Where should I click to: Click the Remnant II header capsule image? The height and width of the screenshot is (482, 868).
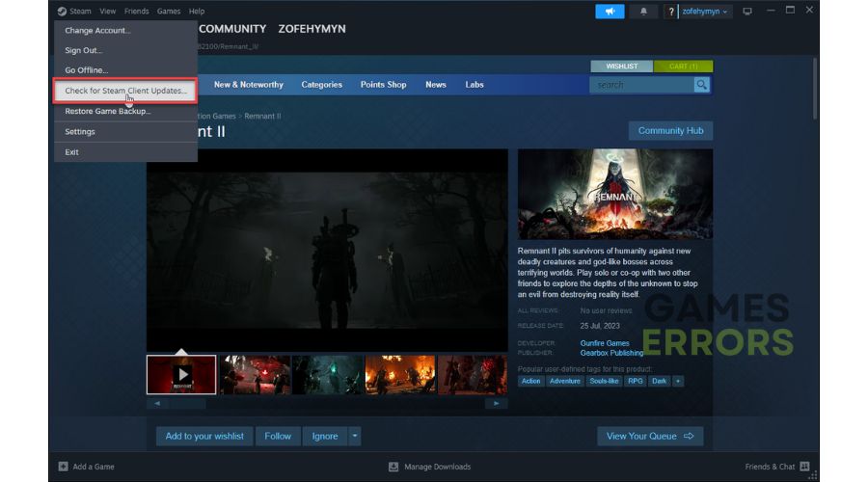tap(615, 194)
